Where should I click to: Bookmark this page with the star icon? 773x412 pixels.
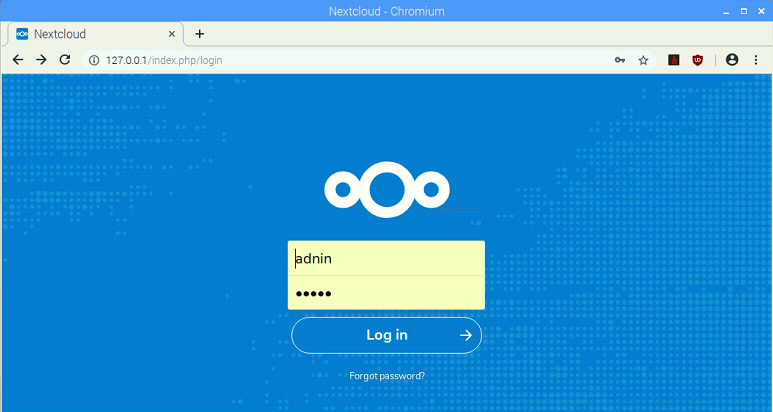(643, 60)
